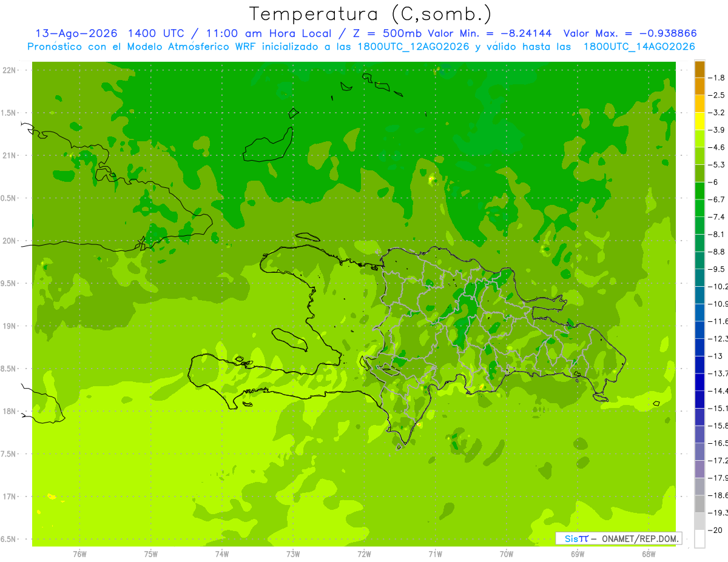This screenshot has width=728, height=562.
Task: Click the '75W' longitude label
Action: pos(151,554)
